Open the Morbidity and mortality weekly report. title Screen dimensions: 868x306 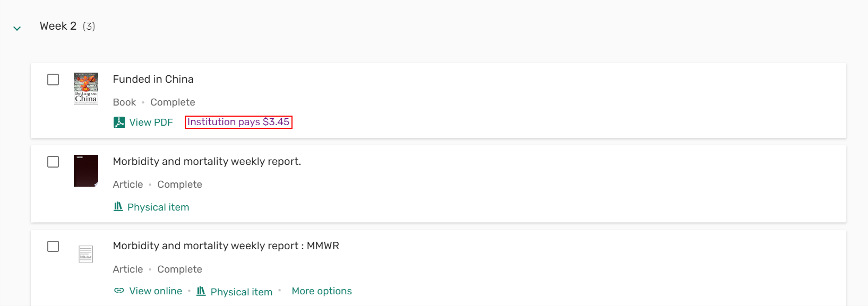[x=207, y=161]
